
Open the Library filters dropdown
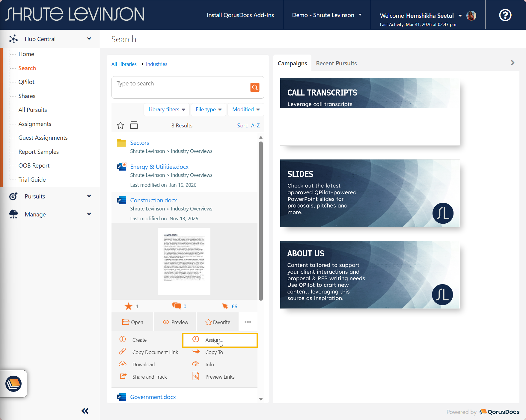pos(167,109)
